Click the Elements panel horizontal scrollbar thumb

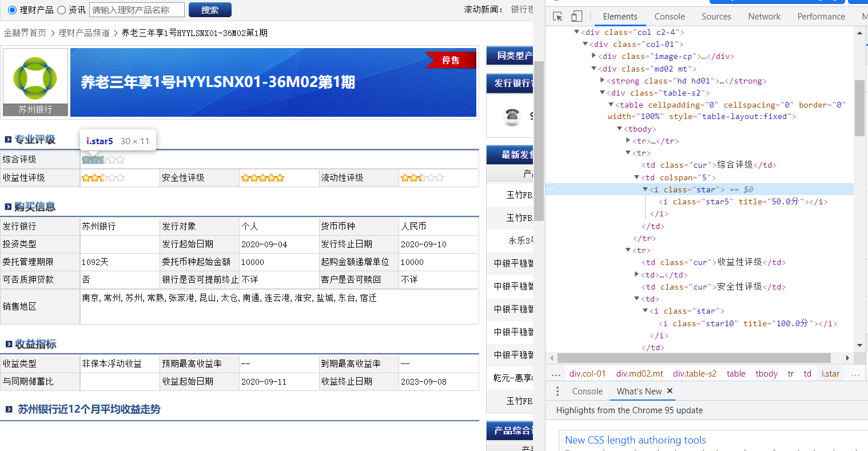pyautogui.click(x=694, y=358)
